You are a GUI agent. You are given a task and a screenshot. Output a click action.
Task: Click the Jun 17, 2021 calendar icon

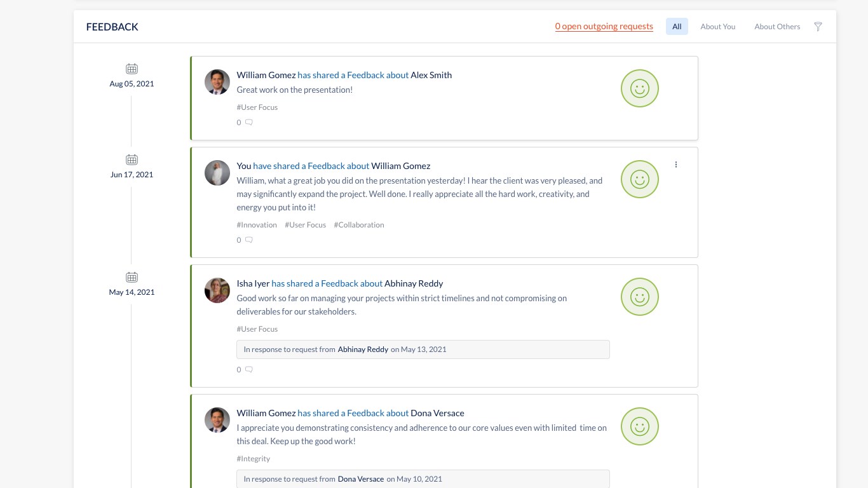(132, 159)
